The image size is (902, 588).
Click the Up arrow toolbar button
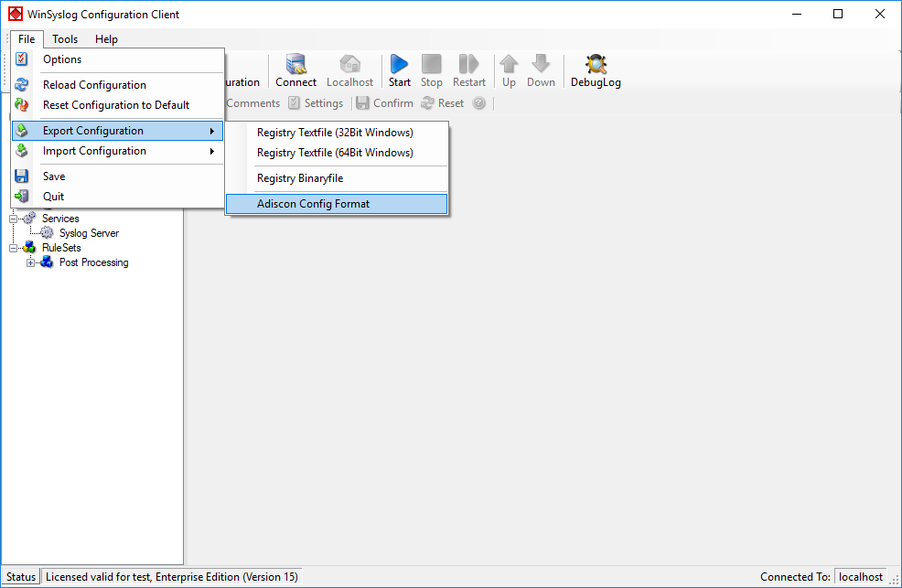click(x=509, y=70)
